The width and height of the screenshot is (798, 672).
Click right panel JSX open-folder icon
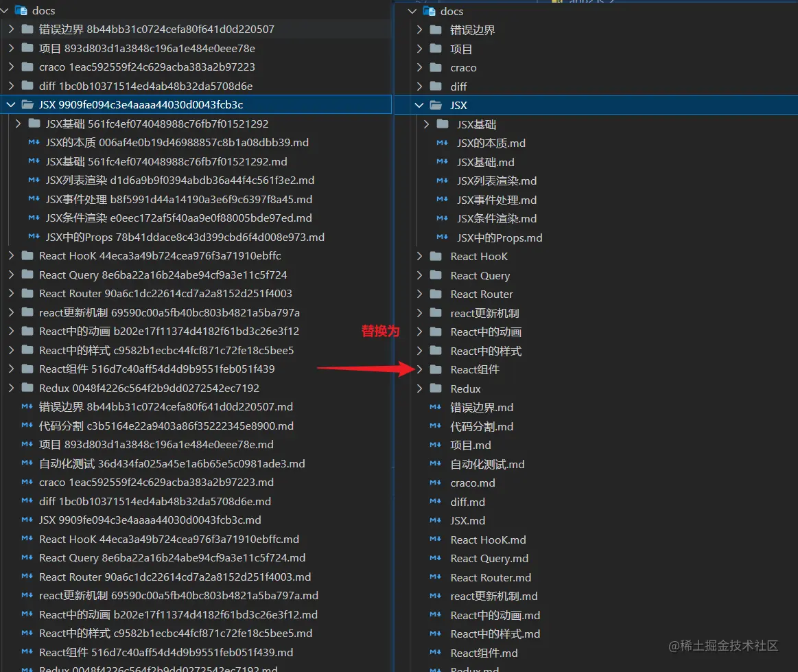(436, 106)
